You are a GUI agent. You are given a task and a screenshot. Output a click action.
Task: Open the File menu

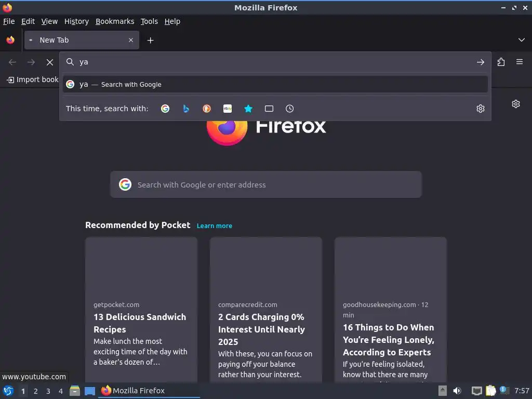tap(9, 21)
